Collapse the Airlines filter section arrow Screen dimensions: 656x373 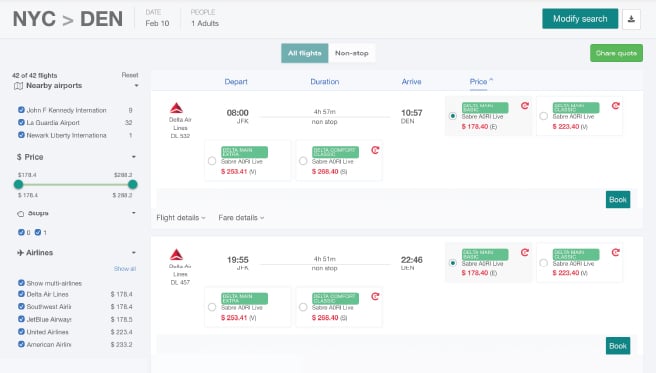134,253
